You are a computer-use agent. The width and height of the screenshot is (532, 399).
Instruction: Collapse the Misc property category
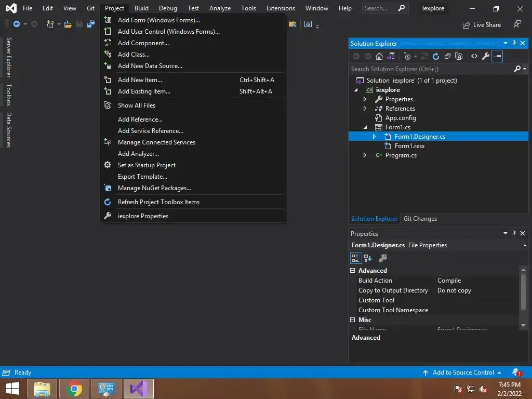(353, 320)
